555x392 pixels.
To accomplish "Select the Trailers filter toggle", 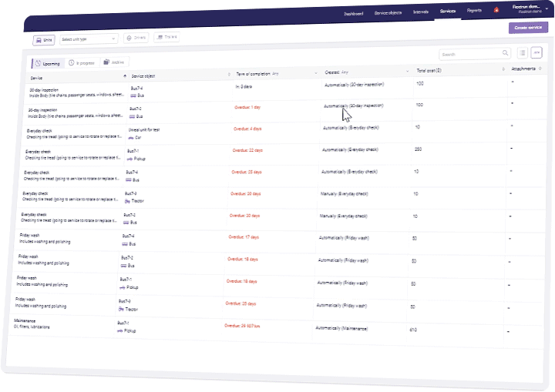I will coord(166,36).
